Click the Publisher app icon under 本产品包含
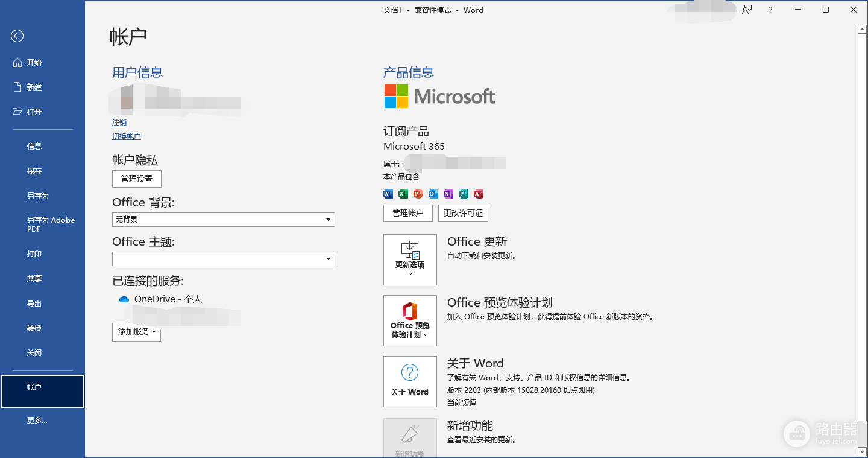 (463, 194)
